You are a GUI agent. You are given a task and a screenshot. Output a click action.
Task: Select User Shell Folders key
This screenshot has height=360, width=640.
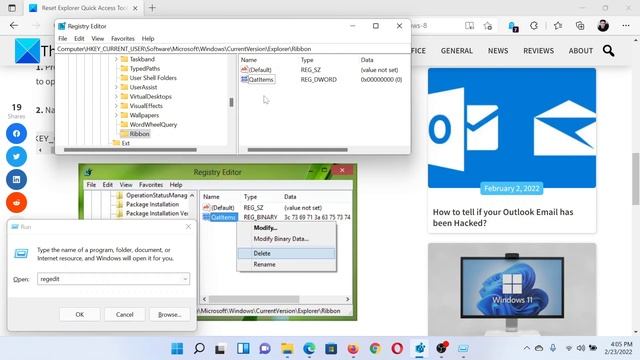(x=153, y=78)
